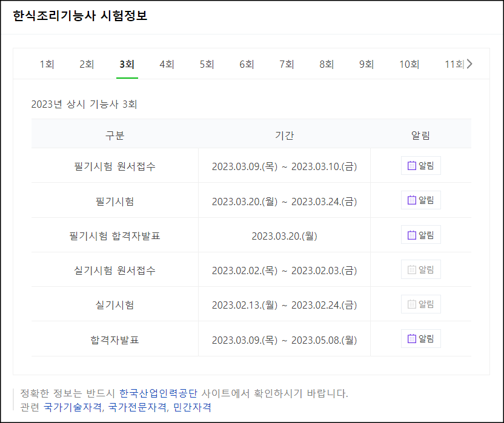Click the 필기시험 원서접수 row label
The height and width of the screenshot is (423, 504).
[x=114, y=166]
